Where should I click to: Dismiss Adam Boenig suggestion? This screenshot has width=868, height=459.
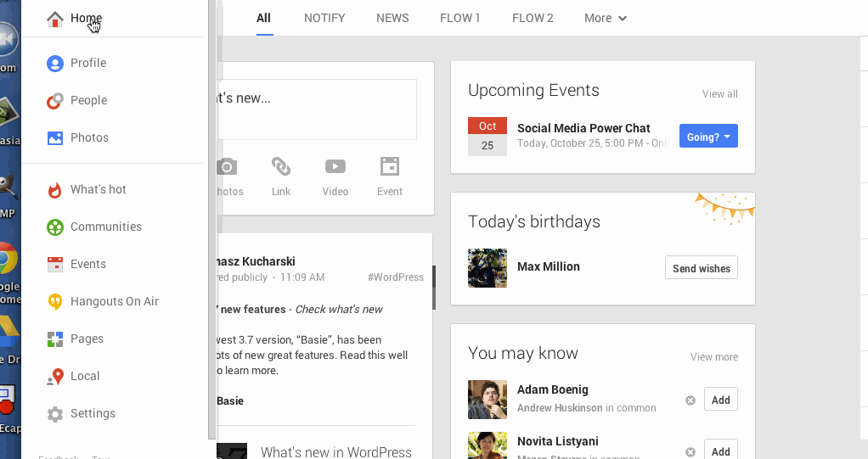point(690,400)
